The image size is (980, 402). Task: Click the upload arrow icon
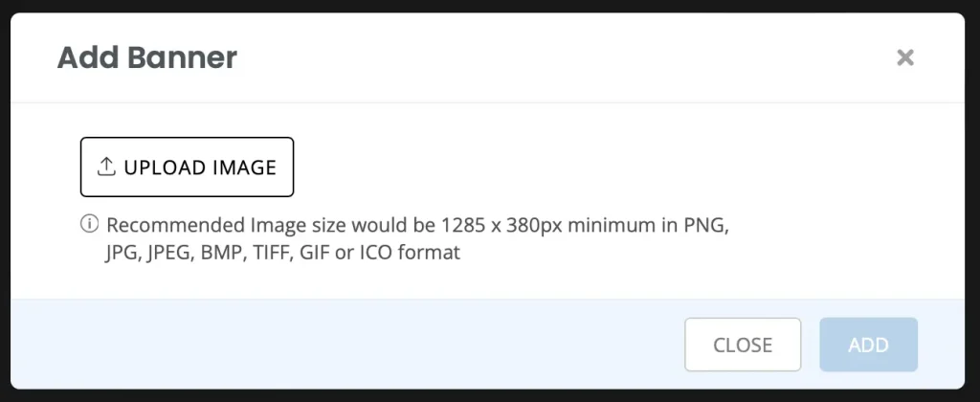point(107,167)
